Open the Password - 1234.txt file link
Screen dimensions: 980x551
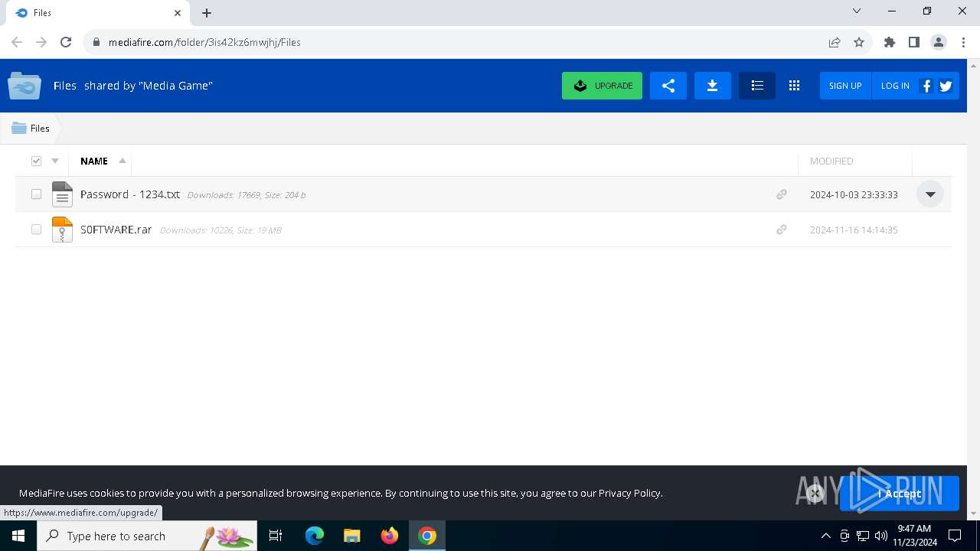click(x=130, y=194)
